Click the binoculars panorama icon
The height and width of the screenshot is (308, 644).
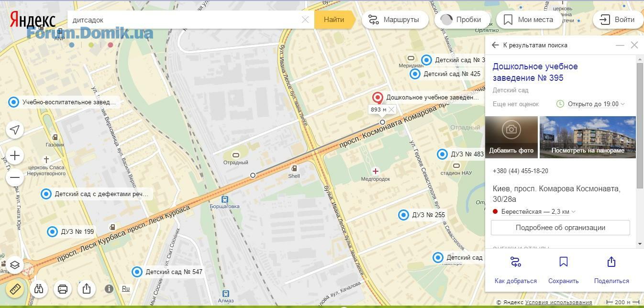click(39, 289)
